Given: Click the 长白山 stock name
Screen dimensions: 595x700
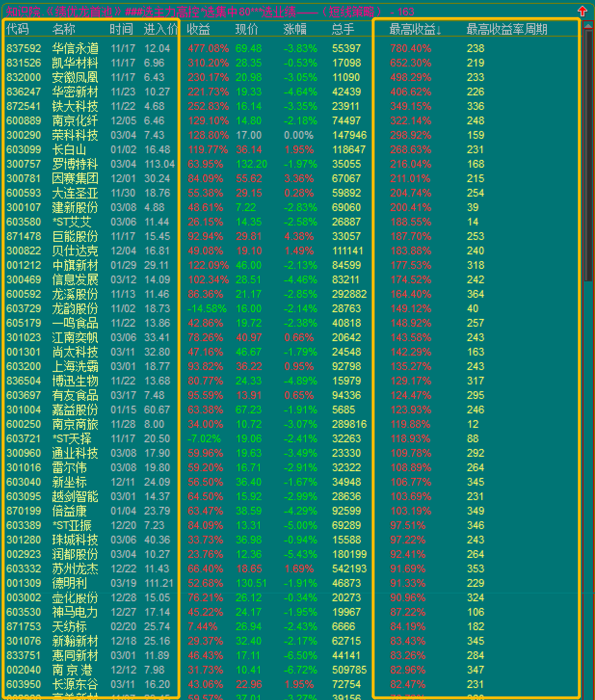Looking at the screenshot, I should coord(70,149).
